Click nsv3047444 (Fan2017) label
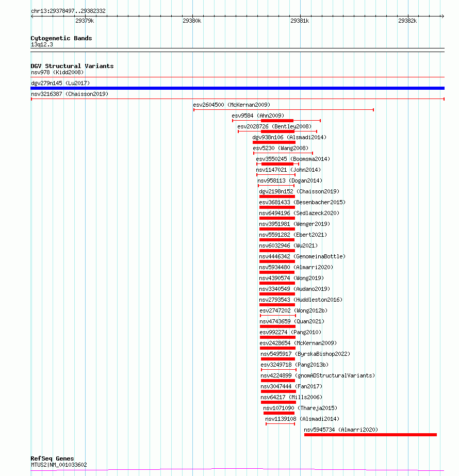Viewport: 459px width, 476px height. (291, 386)
